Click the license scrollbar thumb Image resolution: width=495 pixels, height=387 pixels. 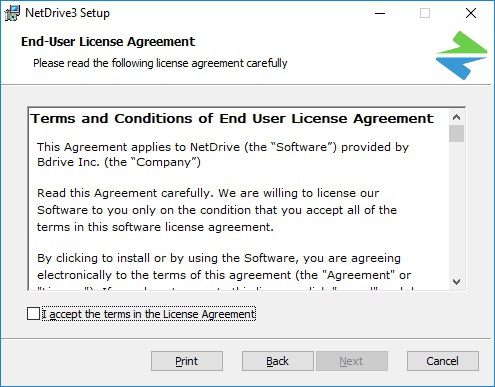(x=456, y=134)
